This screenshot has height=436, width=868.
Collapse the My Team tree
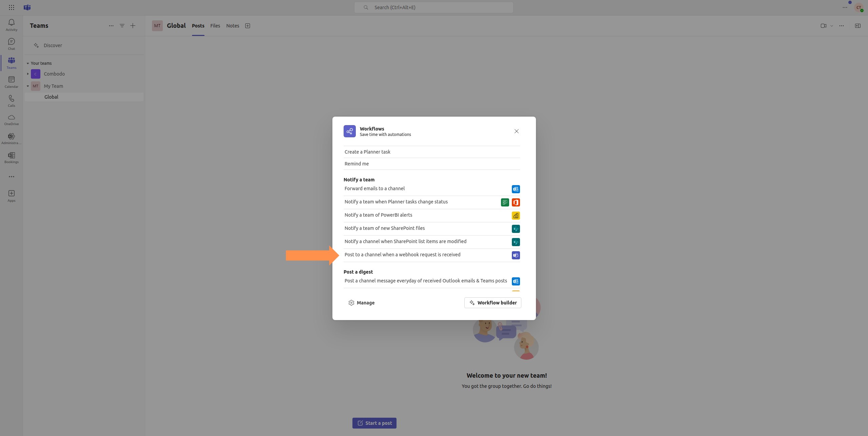tap(28, 86)
